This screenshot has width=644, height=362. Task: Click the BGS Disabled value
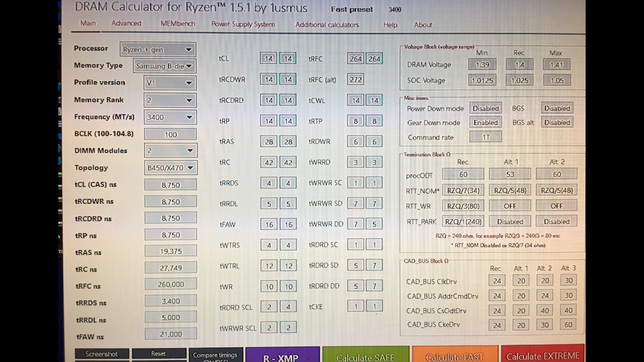point(557,108)
